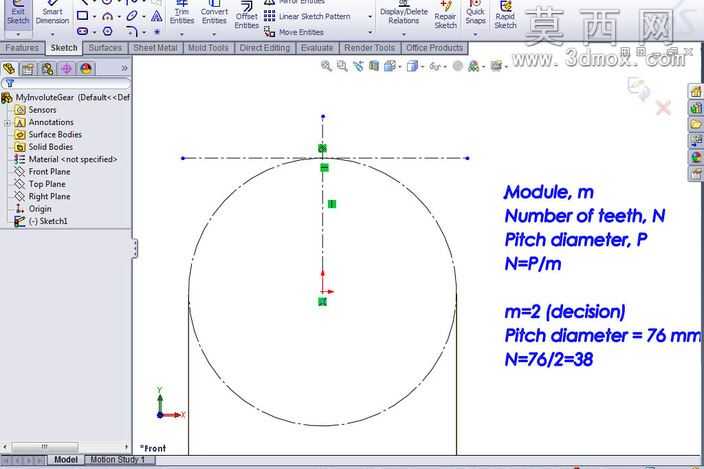Switch to the Sheet Metal tab

tap(155, 48)
